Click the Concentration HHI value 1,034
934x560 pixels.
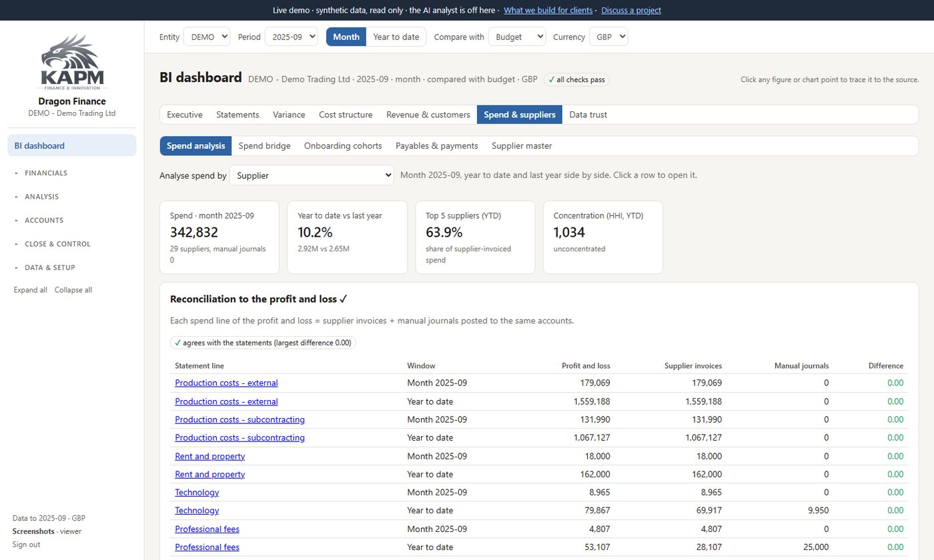tap(569, 233)
